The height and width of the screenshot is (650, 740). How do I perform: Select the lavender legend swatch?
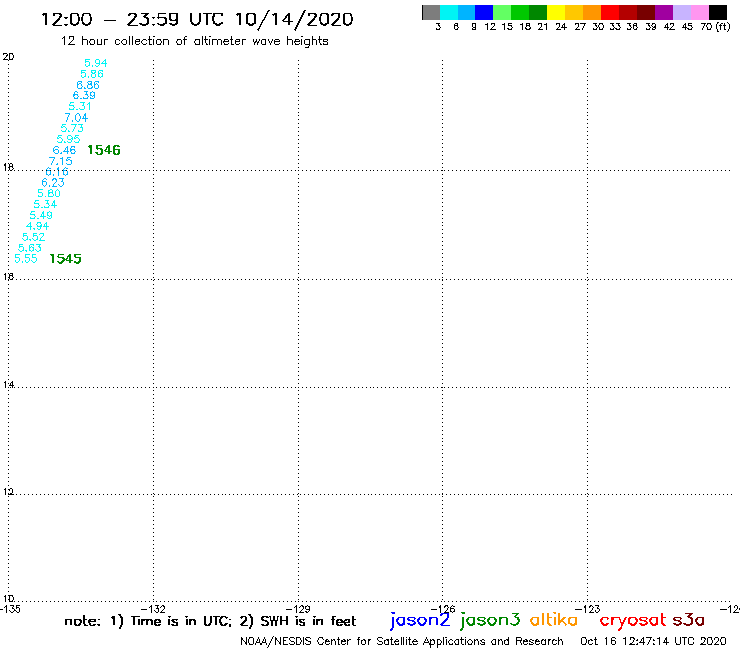click(x=681, y=12)
